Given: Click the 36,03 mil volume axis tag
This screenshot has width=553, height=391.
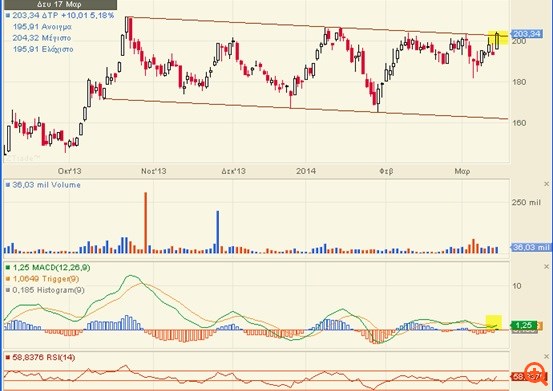Looking at the screenshot, I should (x=531, y=247).
